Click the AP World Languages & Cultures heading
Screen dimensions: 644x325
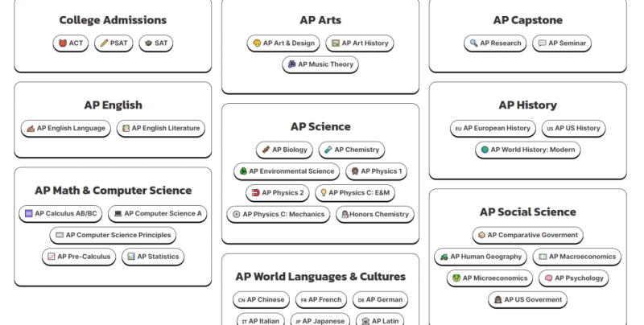pyautogui.click(x=320, y=277)
